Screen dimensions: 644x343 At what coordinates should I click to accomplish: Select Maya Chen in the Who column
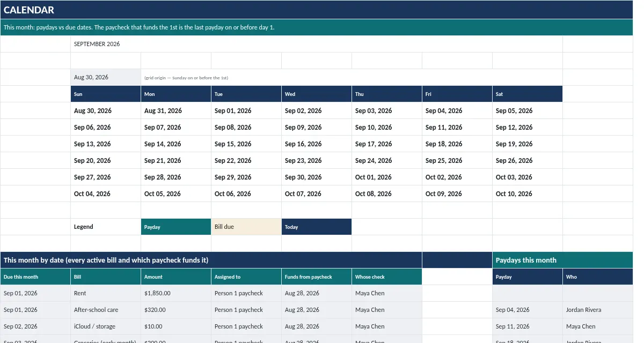(x=598, y=326)
